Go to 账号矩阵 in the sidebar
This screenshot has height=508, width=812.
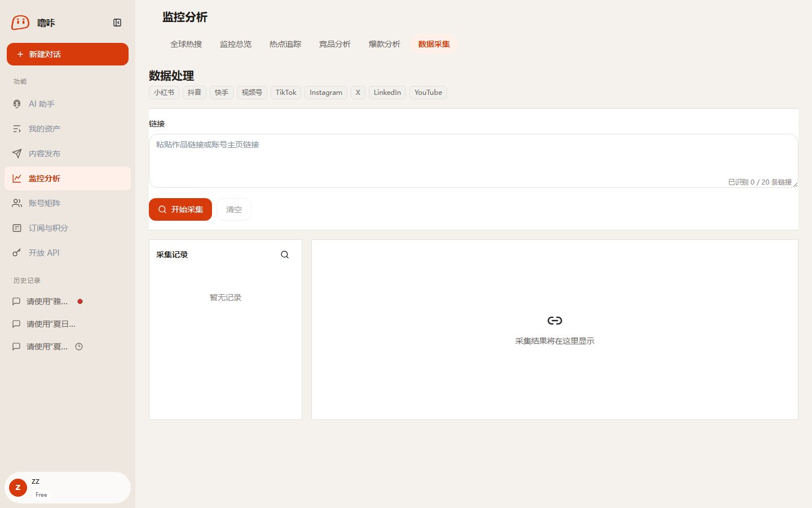68,203
